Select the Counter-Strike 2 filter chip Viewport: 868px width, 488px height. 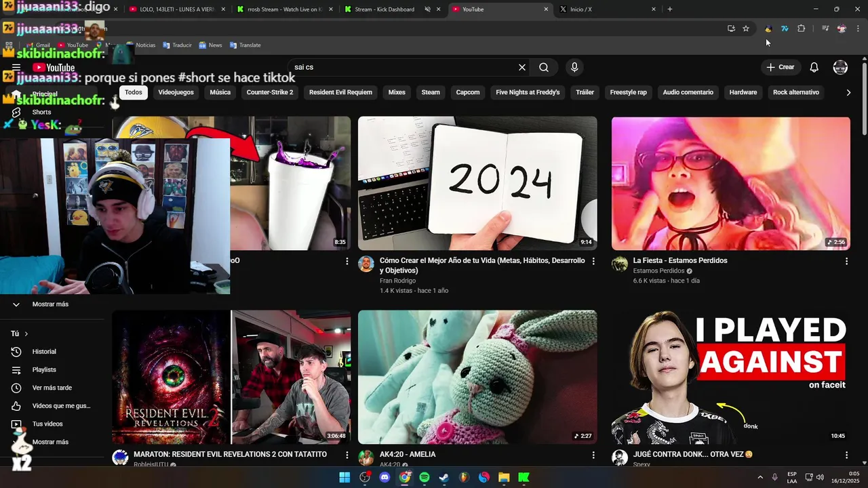(270, 92)
